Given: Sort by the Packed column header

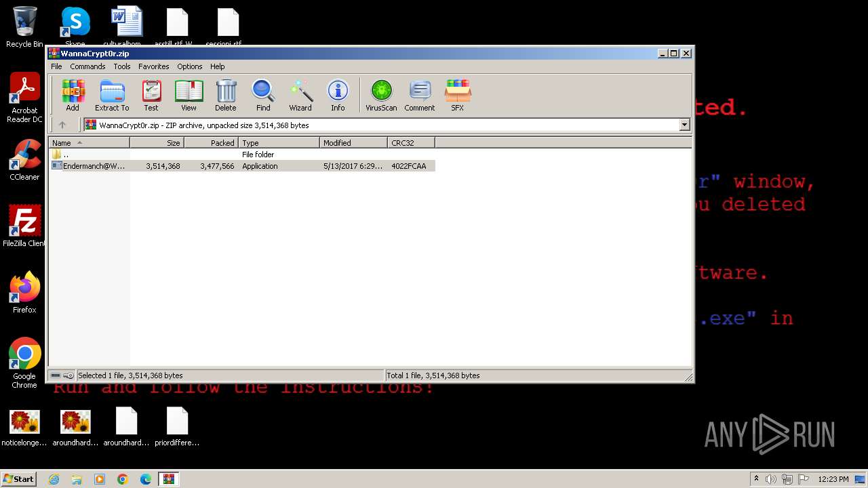Looking at the screenshot, I should pos(211,143).
